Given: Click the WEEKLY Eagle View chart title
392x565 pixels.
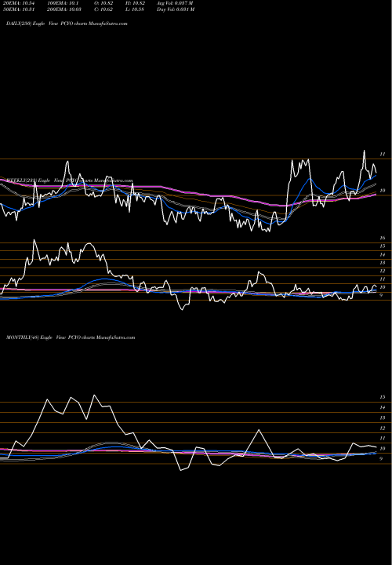Looking at the screenshot, I should click(70, 180).
